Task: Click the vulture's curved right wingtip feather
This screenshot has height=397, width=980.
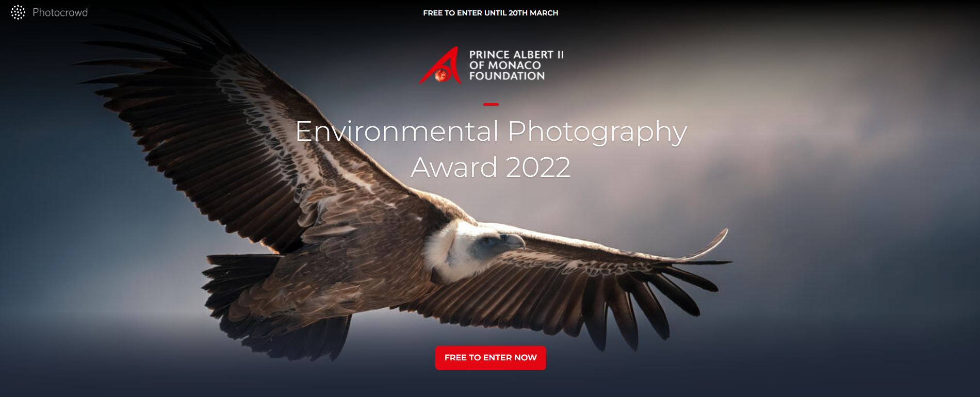Action: (709, 245)
